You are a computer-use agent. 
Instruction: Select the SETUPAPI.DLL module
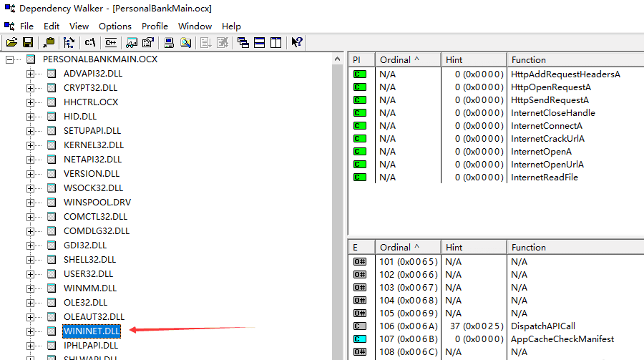[92, 131]
